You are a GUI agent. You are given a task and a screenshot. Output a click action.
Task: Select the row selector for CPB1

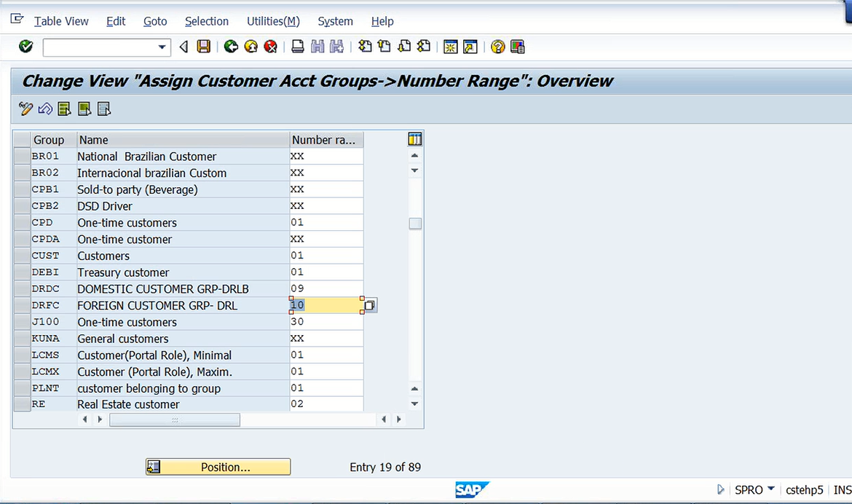pos(22,189)
